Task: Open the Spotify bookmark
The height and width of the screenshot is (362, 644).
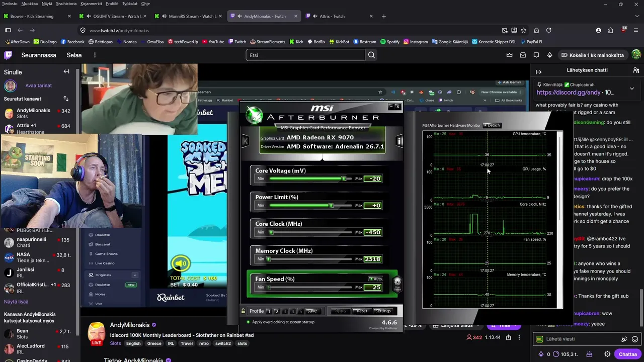Action: (390, 42)
